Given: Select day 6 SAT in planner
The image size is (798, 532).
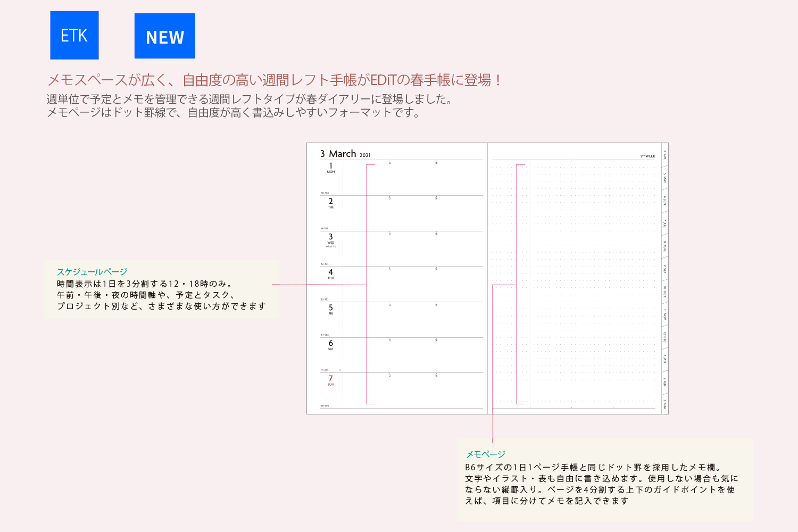Looking at the screenshot, I should point(331,345).
